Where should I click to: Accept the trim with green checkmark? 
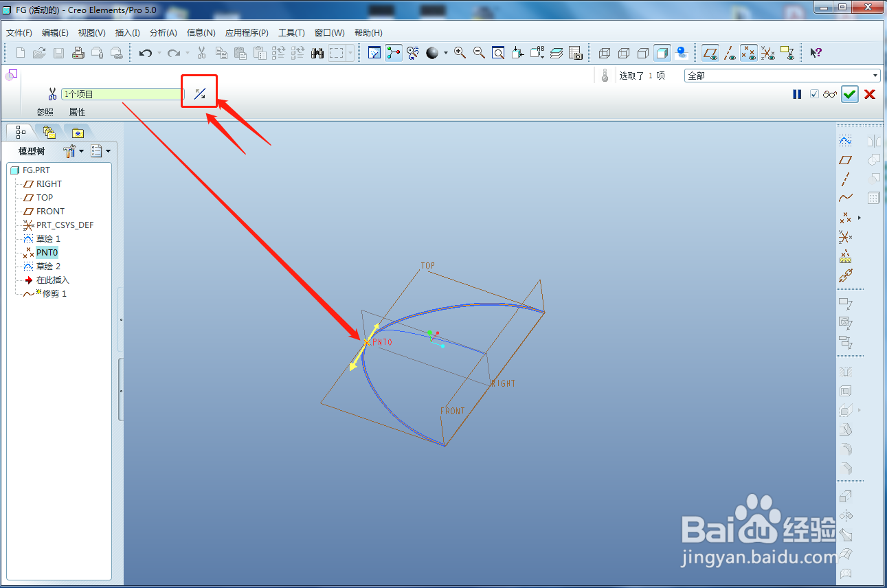click(x=850, y=94)
